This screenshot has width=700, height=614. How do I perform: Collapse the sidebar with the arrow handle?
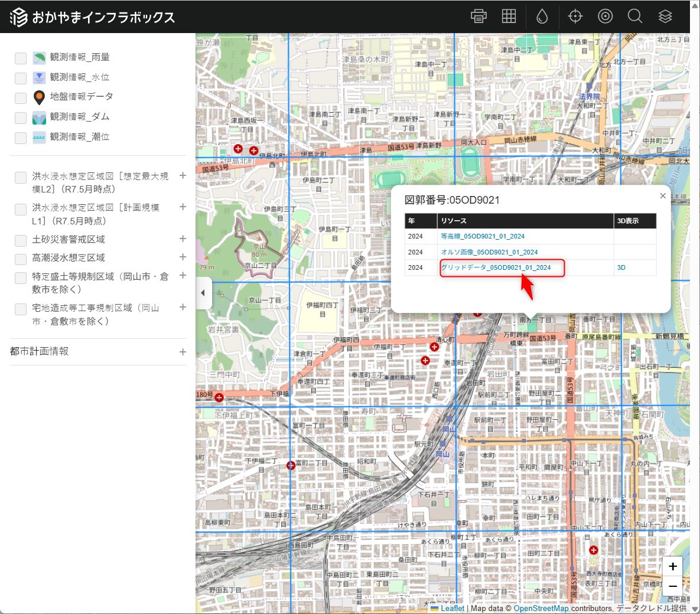pyautogui.click(x=203, y=292)
